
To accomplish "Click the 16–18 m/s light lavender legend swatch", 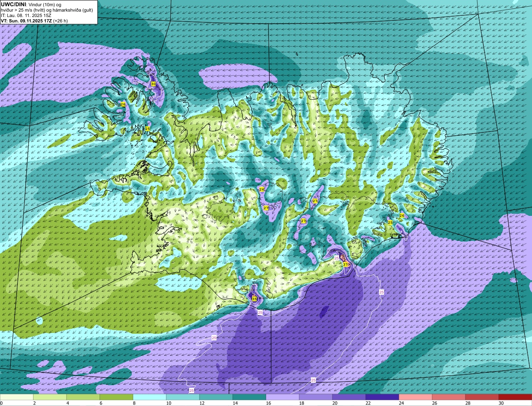I will coord(283,397).
